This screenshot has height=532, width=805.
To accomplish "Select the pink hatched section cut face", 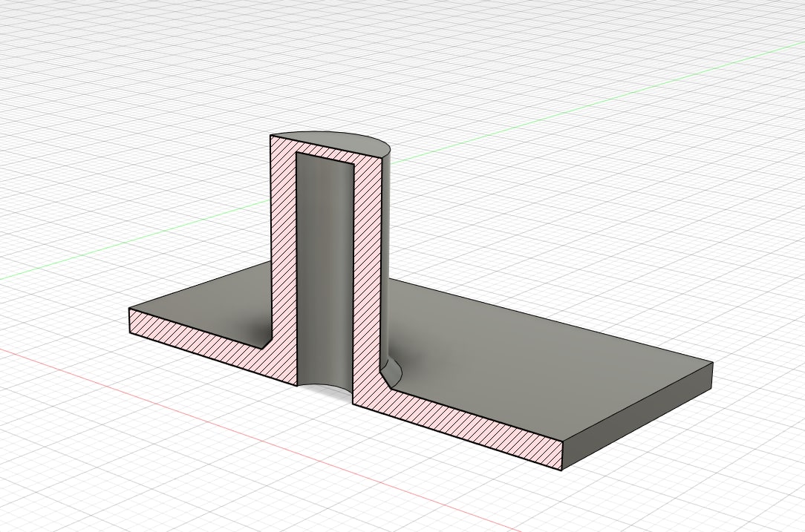I will click(x=368, y=277).
